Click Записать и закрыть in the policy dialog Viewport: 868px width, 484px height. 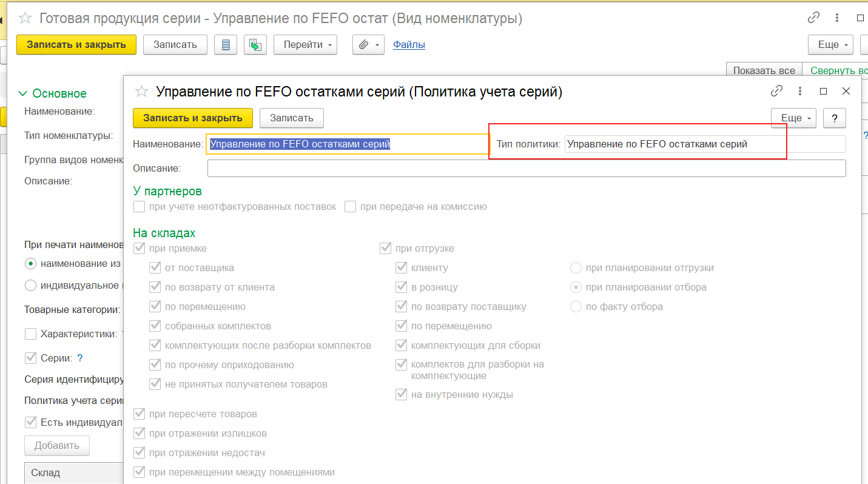coord(192,118)
